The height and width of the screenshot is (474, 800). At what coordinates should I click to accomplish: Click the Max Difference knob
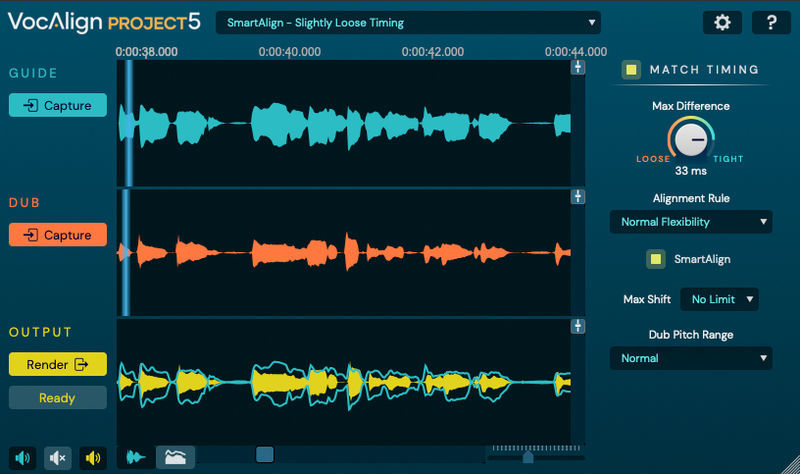691,139
